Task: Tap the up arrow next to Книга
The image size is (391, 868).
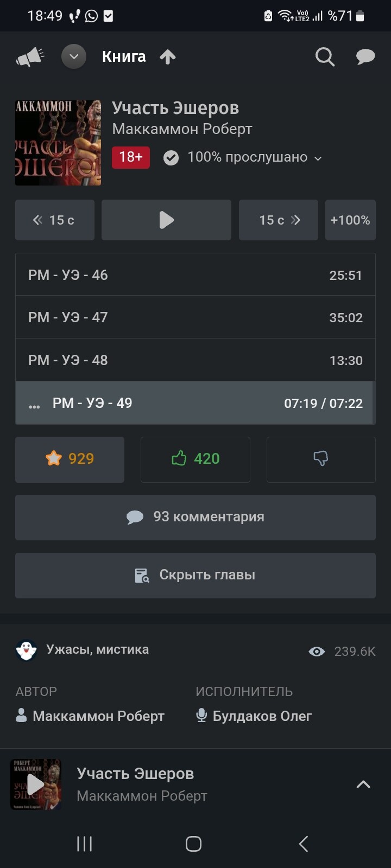Action: 168,57
